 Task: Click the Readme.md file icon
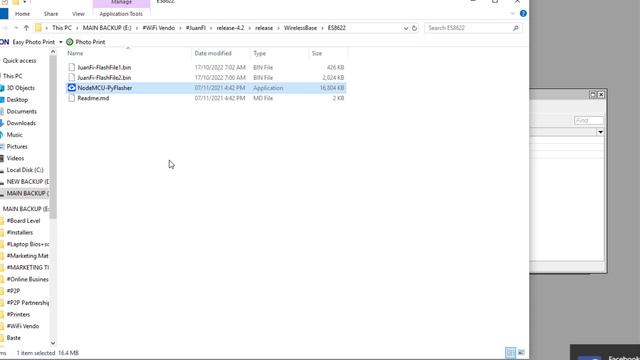[72, 98]
